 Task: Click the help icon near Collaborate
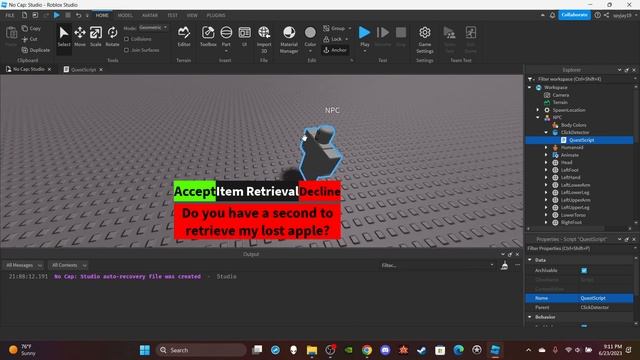(x=598, y=15)
